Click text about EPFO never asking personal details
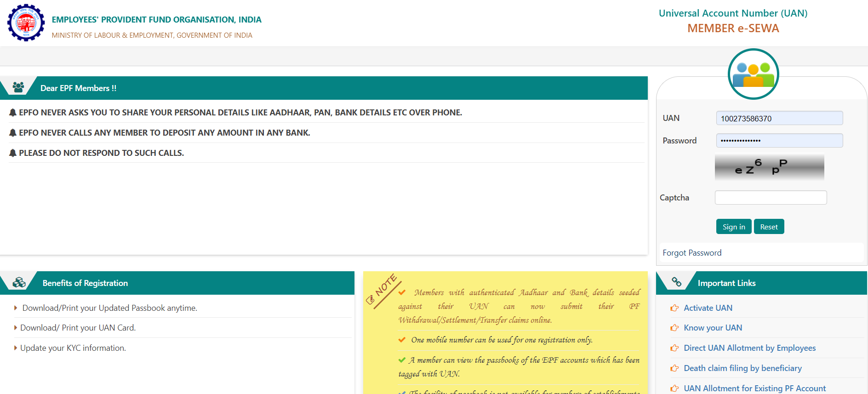The height and width of the screenshot is (394, 868). point(240,113)
